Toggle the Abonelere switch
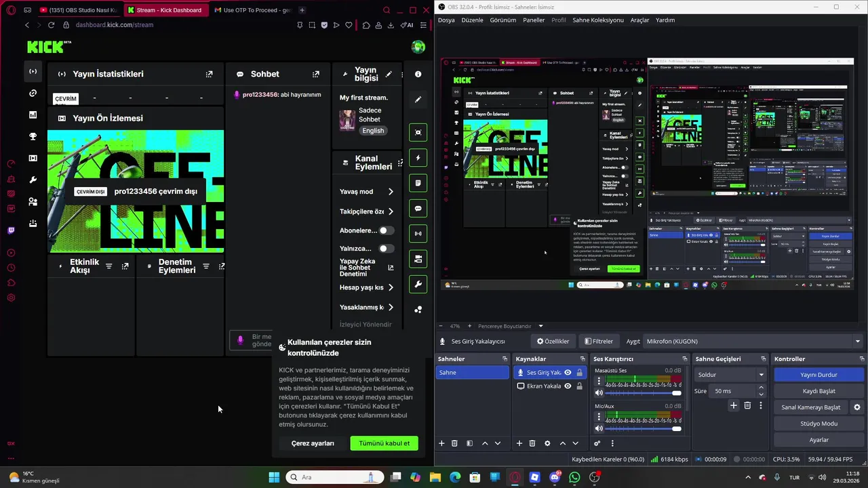Viewport: 868px width, 488px height. 387,230
